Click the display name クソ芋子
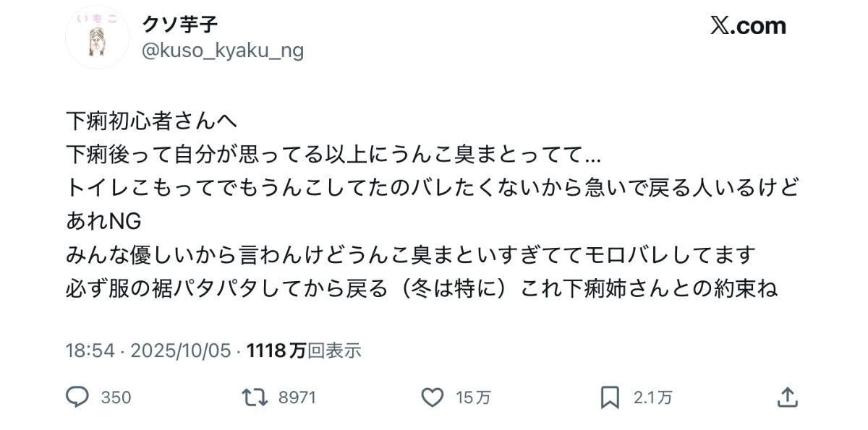This screenshot has height=430, width=868. (181, 24)
